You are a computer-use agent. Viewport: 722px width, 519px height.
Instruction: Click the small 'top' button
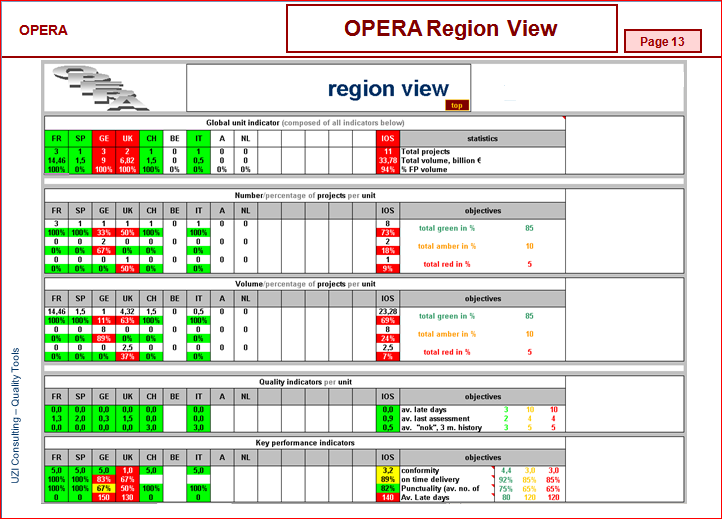[456, 104]
